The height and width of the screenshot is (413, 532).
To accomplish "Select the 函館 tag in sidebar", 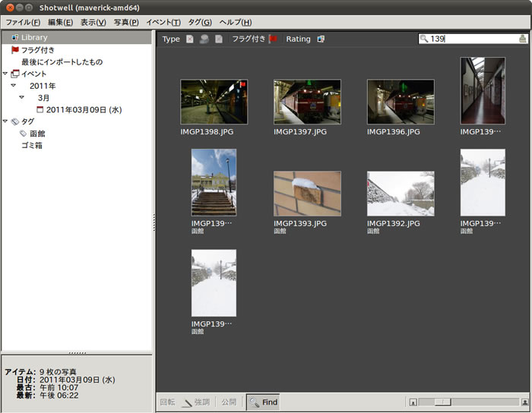I will point(37,134).
